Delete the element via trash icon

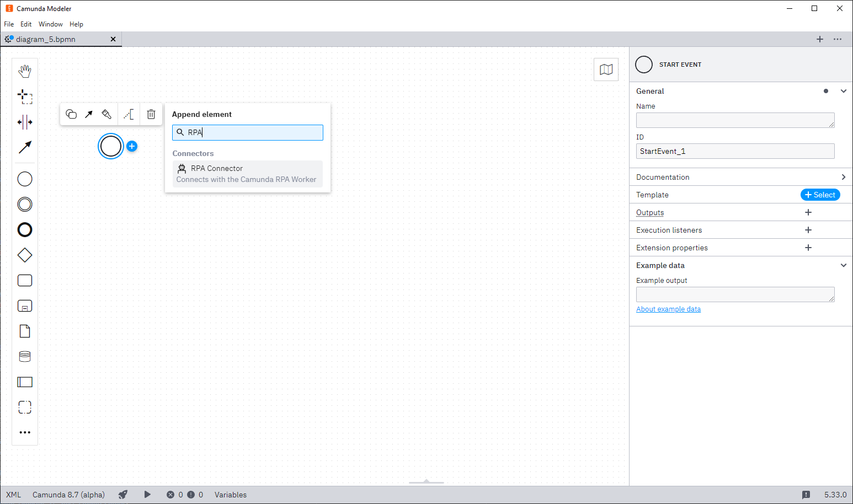pos(151,114)
